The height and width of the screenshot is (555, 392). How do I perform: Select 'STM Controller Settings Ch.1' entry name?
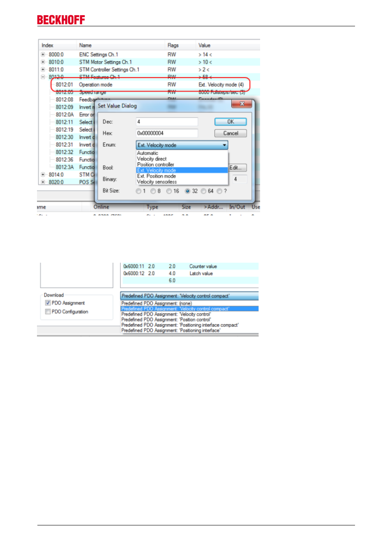click(x=109, y=69)
